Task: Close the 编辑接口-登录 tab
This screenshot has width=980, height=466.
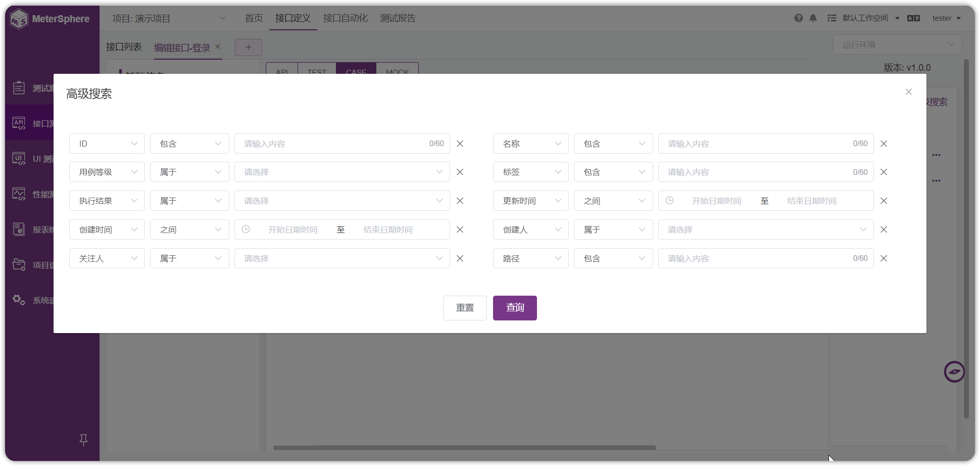Action: [x=218, y=46]
